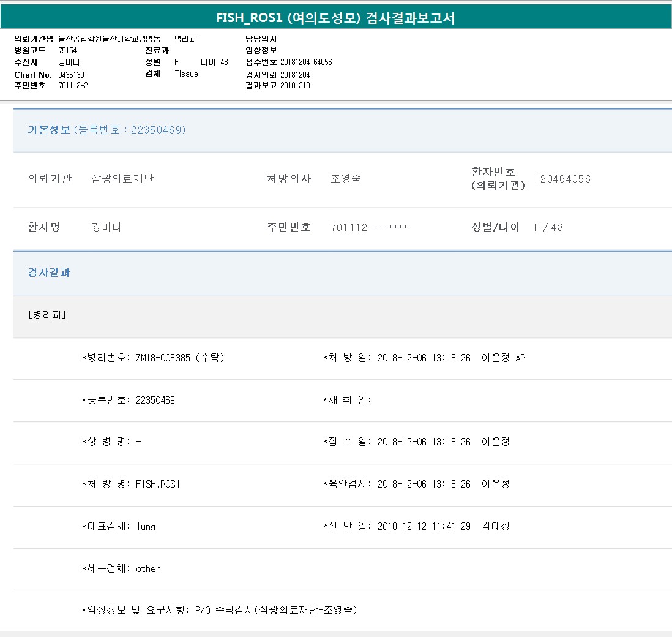Screen dimensions: 672x637
Task: Click the 환자번호 value 120464056
Action: (x=562, y=179)
